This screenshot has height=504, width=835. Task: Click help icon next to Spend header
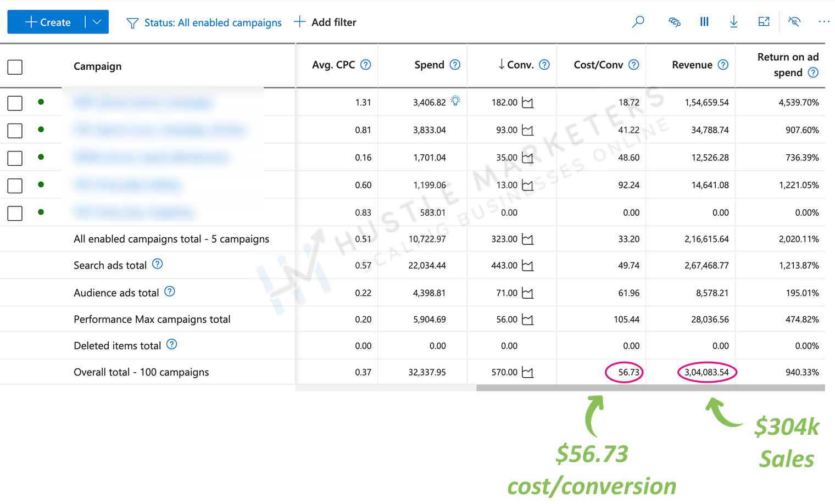(455, 65)
